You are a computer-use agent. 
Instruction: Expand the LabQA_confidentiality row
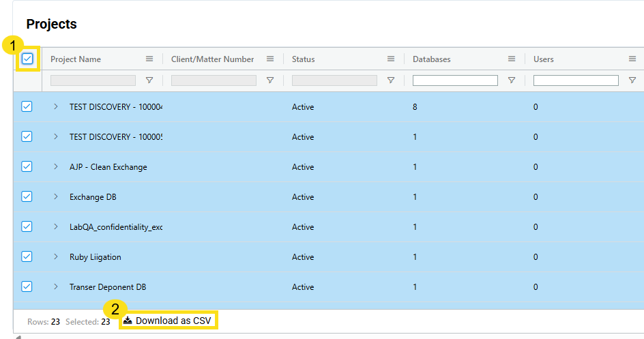point(56,226)
